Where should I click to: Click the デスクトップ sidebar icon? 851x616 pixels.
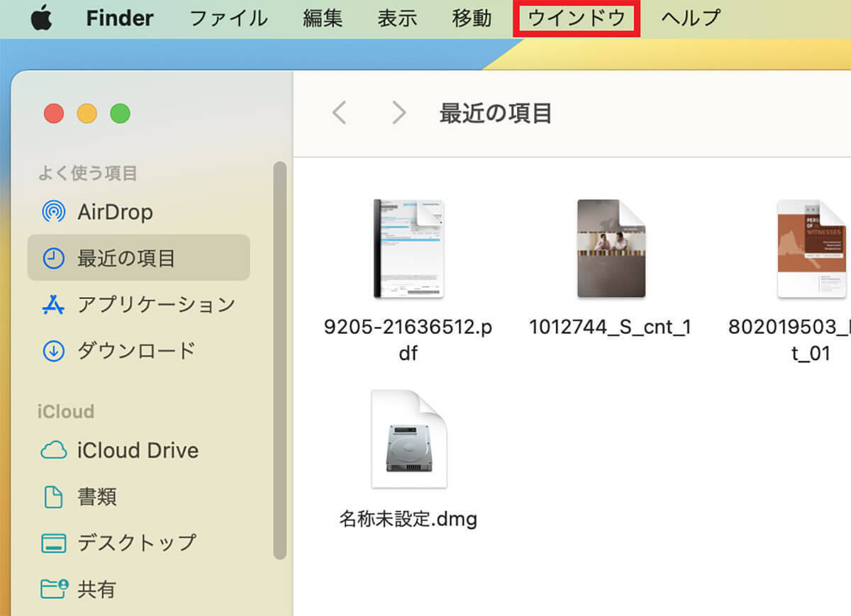pos(54,543)
